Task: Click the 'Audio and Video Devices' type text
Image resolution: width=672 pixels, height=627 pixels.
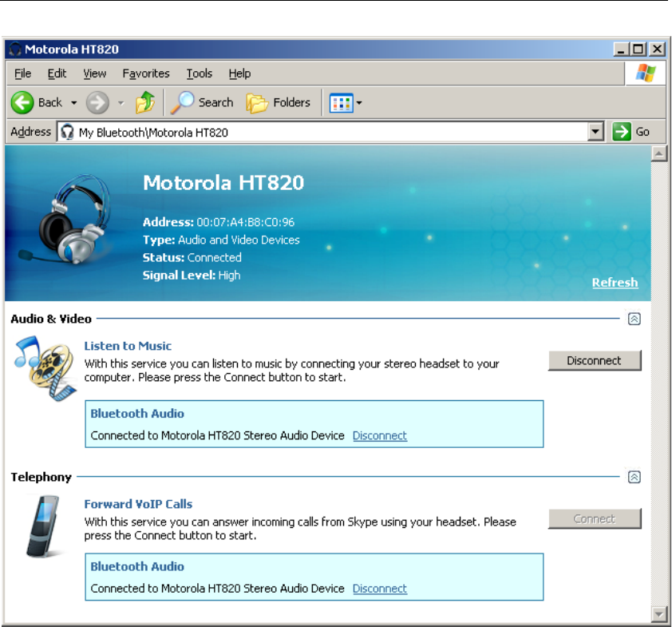Action: coord(239,240)
